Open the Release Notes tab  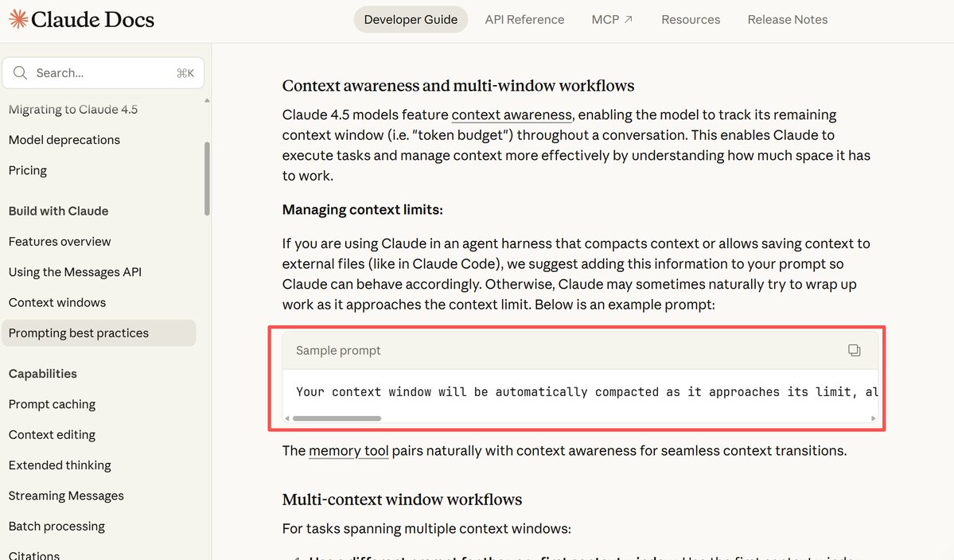click(x=787, y=19)
